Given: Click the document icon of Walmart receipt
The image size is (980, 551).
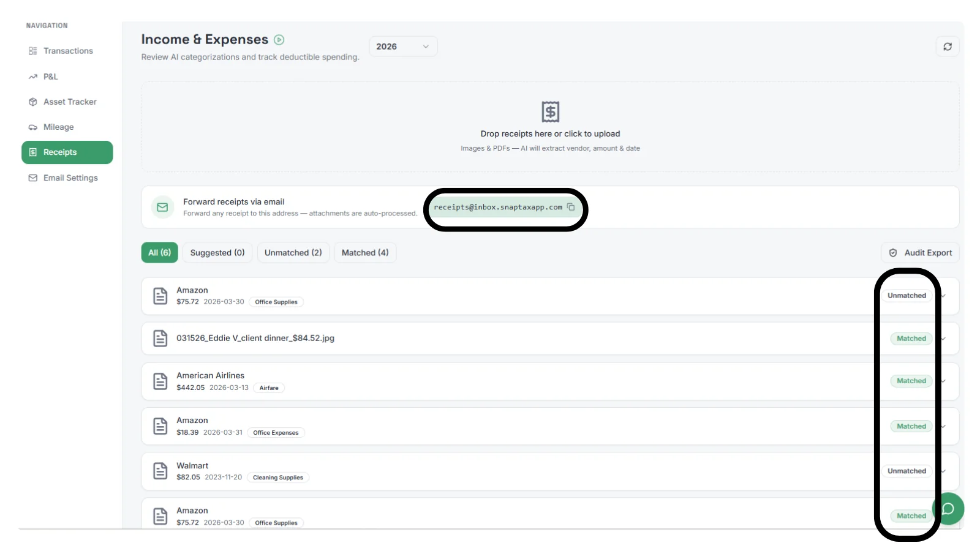Looking at the screenshot, I should pyautogui.click(x=160, y=471).
